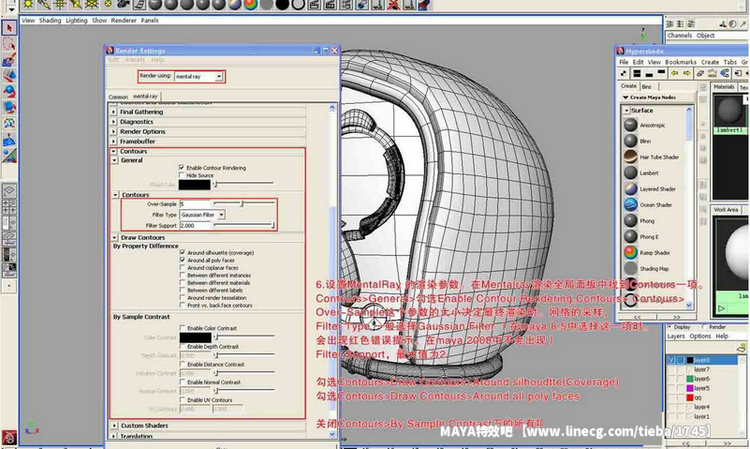Click the rainbow ramp shader shelf icon
The height and width of the screenshot is (449, 750).
[x=250, y=5]
